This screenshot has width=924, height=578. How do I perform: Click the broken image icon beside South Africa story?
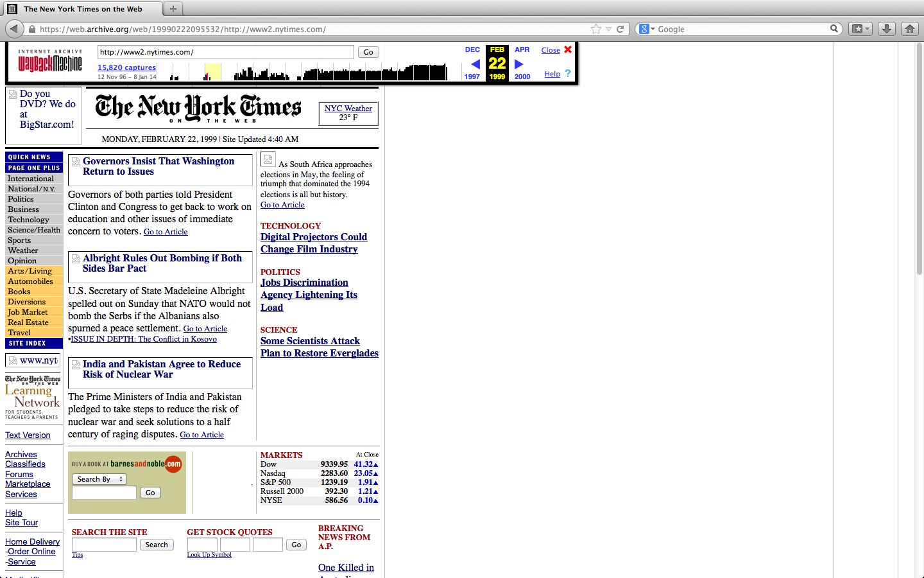pyautogui.click(x=268, y=159)
